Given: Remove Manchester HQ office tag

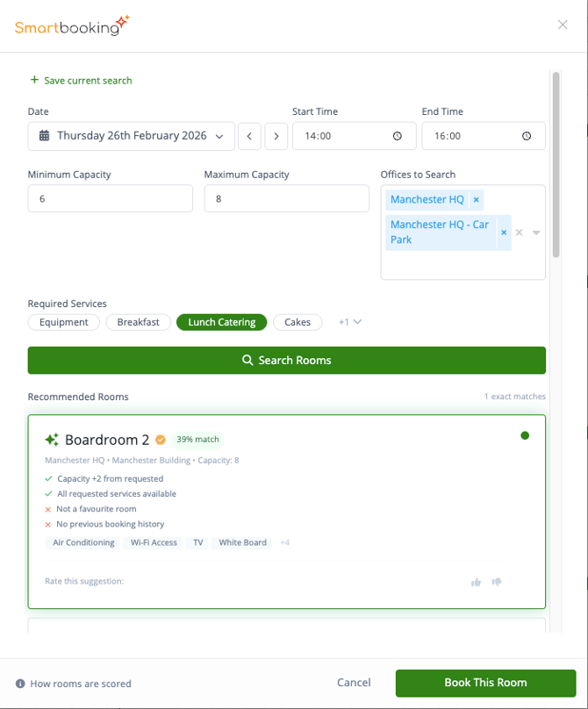Looking at the screenshot, I should point(476,200).
